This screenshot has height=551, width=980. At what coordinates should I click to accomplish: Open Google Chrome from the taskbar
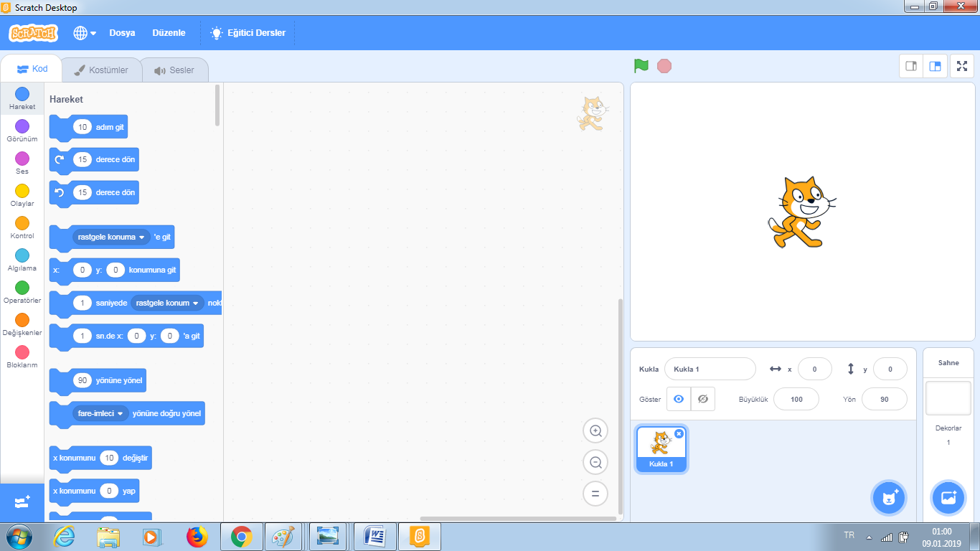point(241,537)
